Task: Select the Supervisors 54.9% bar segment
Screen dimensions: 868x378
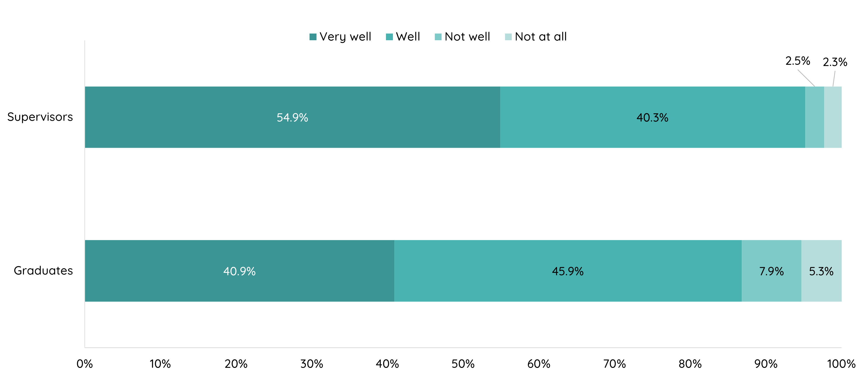Action: point(292,117)
